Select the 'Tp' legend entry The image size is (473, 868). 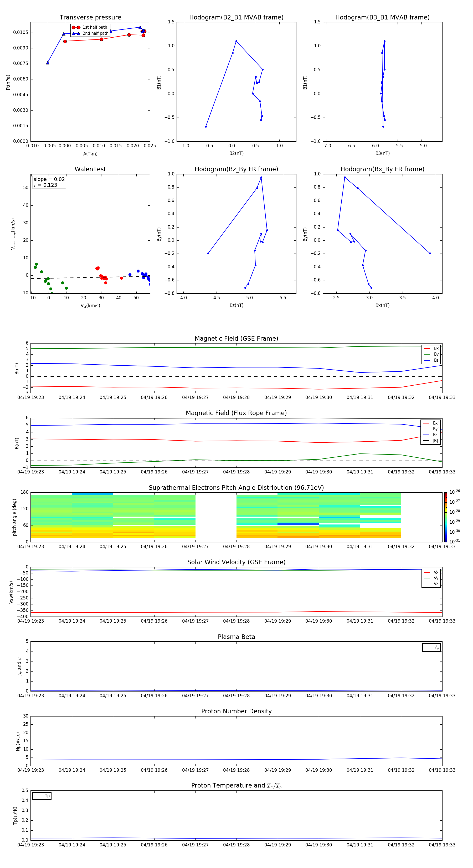click(42, 796)
